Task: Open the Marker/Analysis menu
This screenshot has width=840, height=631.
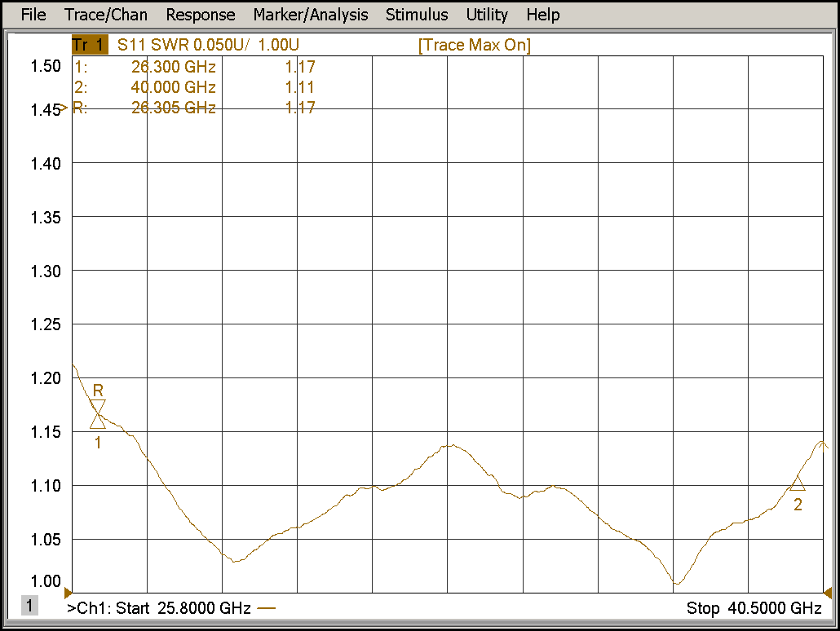Action: [311, 15]
